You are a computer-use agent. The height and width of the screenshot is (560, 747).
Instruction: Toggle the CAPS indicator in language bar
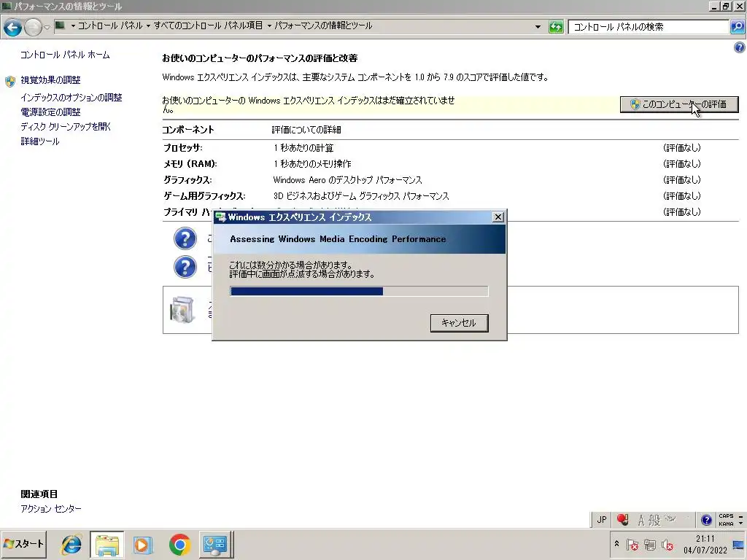pyautogui.click(x=726, y=516)
